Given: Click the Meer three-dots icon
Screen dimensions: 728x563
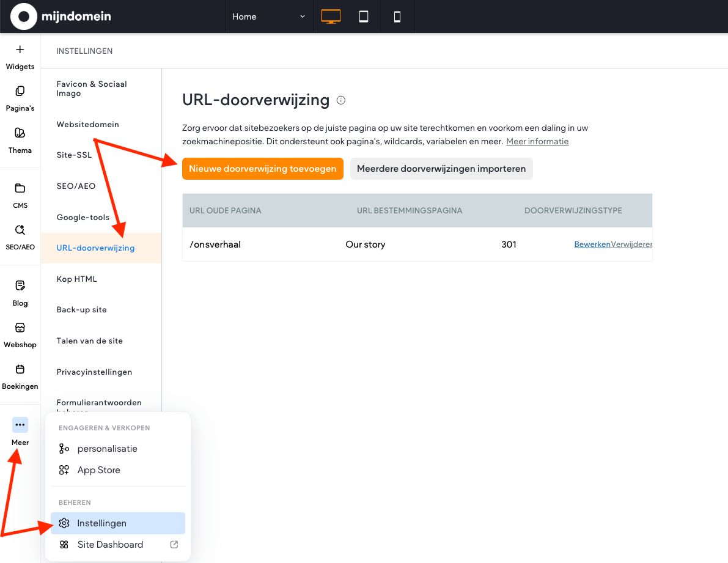Looking at the screenshot, I should [20, 425].
